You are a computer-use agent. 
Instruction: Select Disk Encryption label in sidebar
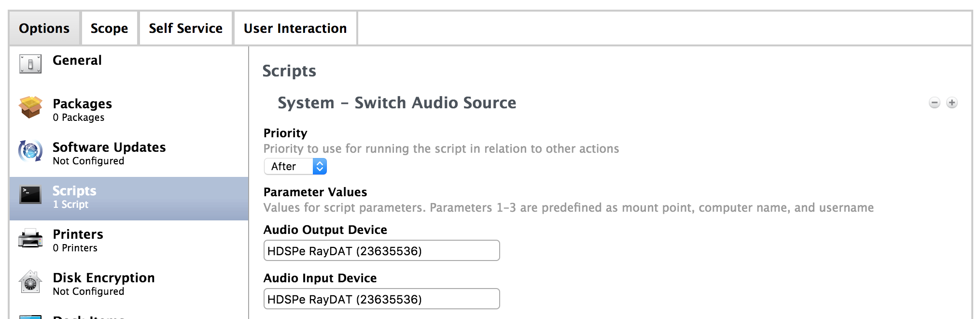(x=104, y=278)
